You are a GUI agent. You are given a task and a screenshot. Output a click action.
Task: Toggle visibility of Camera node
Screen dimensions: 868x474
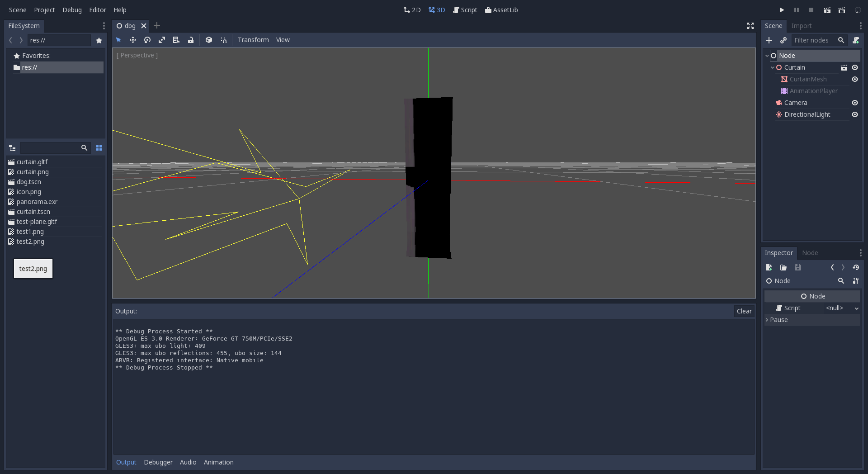click(x=855, y=103)
